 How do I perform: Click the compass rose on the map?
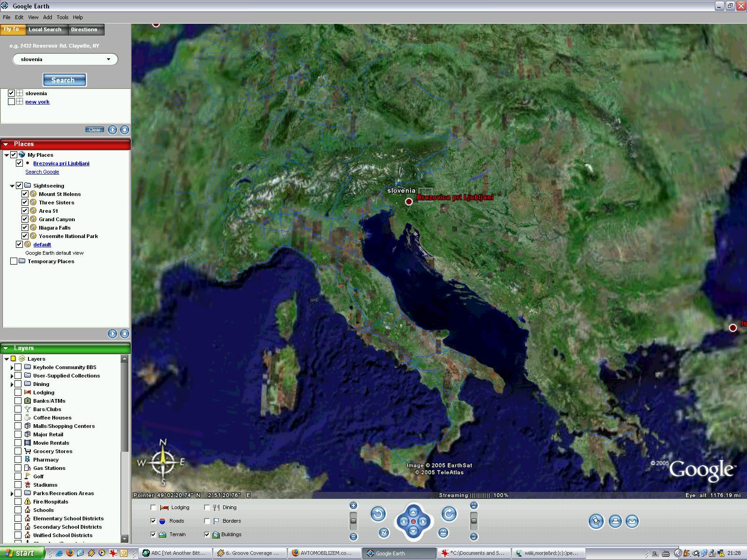[162, 462]
